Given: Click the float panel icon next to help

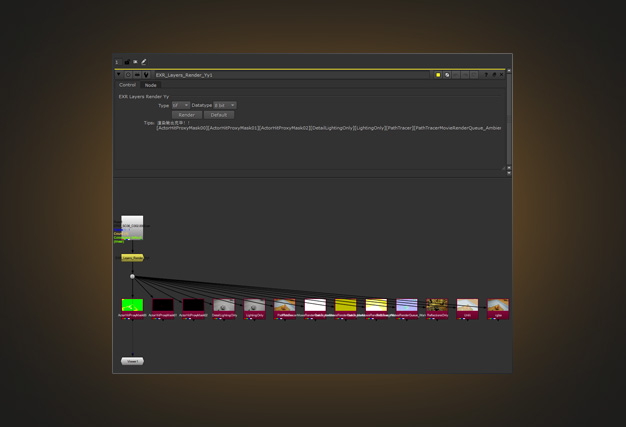Looking at the screenshot, I should [494, 75].
